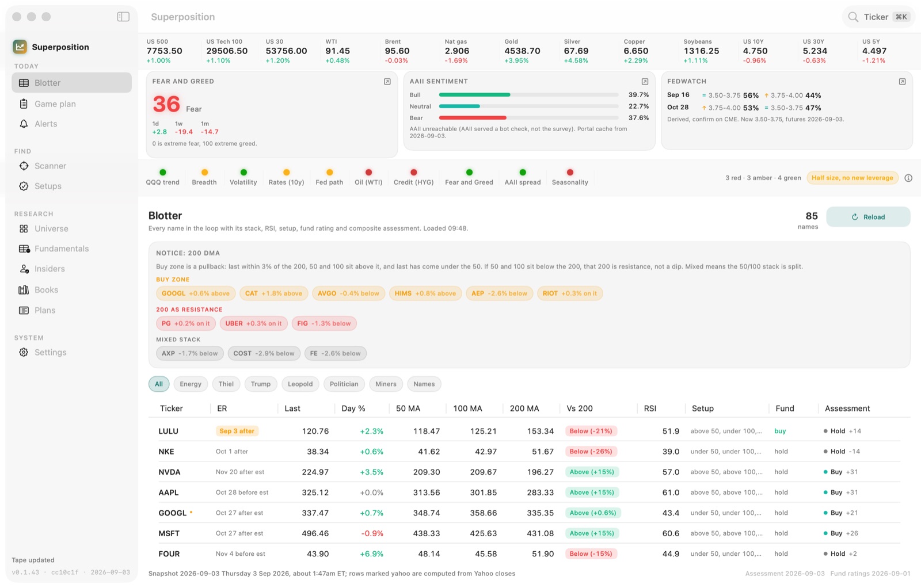Toggle the Leopold filter chip
The image size is (921, 588).
(300, 384)
